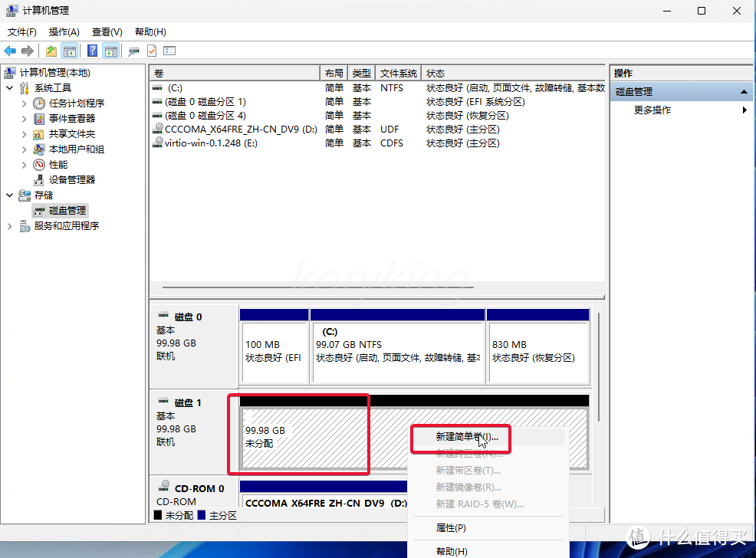756x558 pixels.
Task: Click the up one level folder toolbar icon
Action: pos(51,51)
